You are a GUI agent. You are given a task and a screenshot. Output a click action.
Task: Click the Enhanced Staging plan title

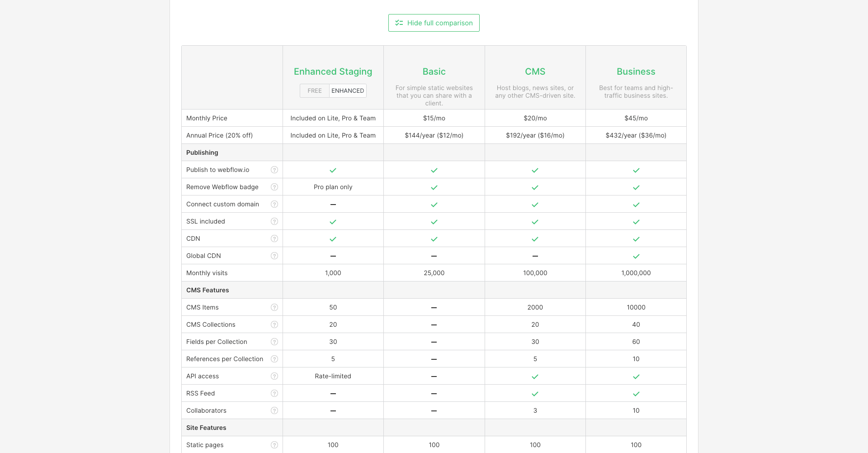tap(333, 72)
